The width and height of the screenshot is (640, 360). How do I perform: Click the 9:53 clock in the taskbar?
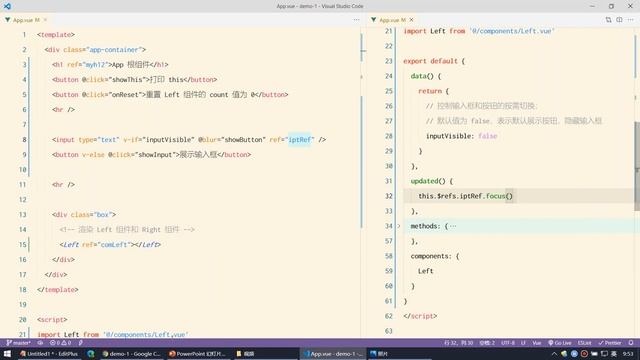[x=628, y=354]
